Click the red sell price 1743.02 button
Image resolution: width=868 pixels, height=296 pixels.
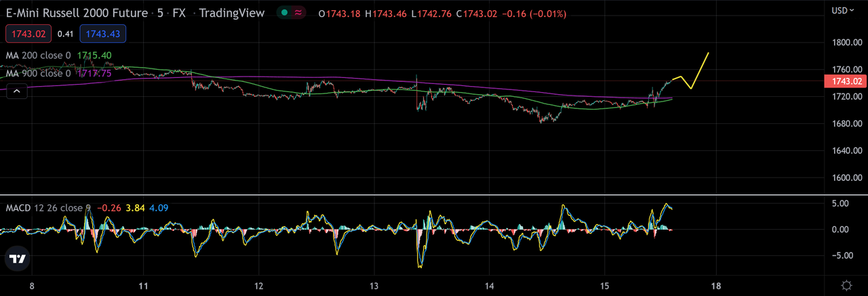28,33
